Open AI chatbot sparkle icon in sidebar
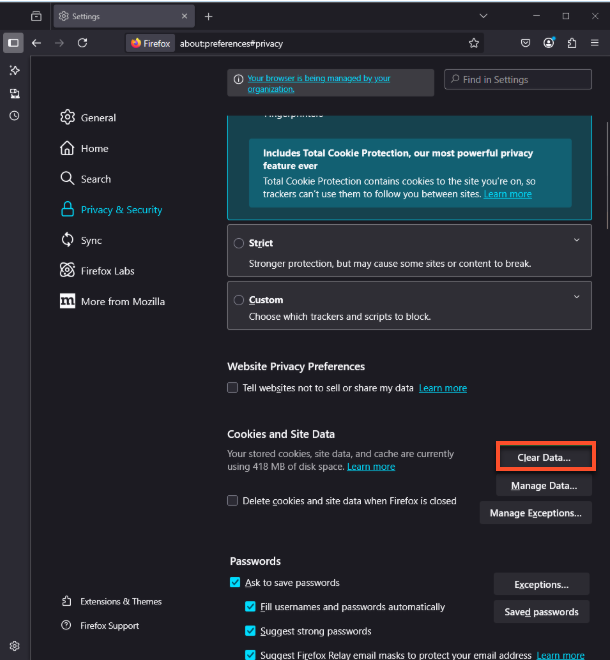This screenshot has width=610, height=660. pyautogui.click(x=14, y=70)
